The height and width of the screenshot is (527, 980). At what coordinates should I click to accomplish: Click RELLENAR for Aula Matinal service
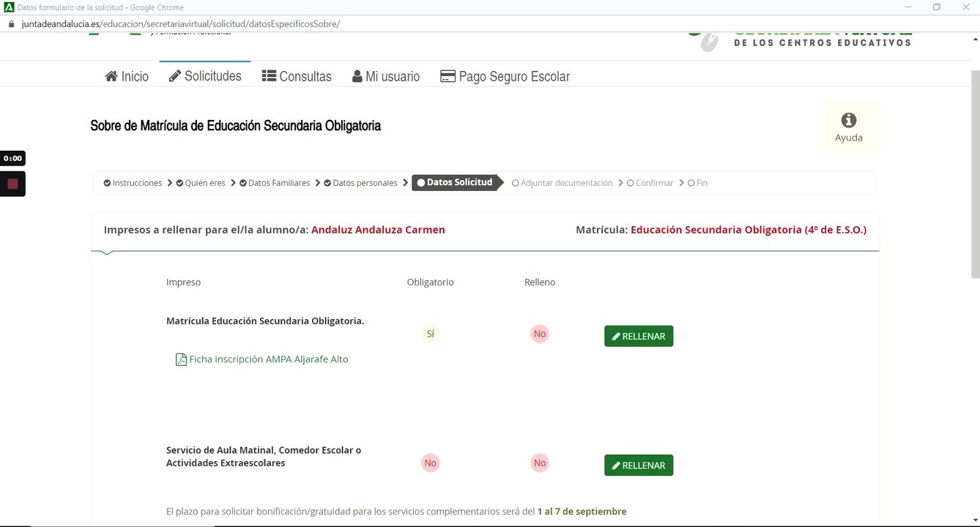(639, 466)
